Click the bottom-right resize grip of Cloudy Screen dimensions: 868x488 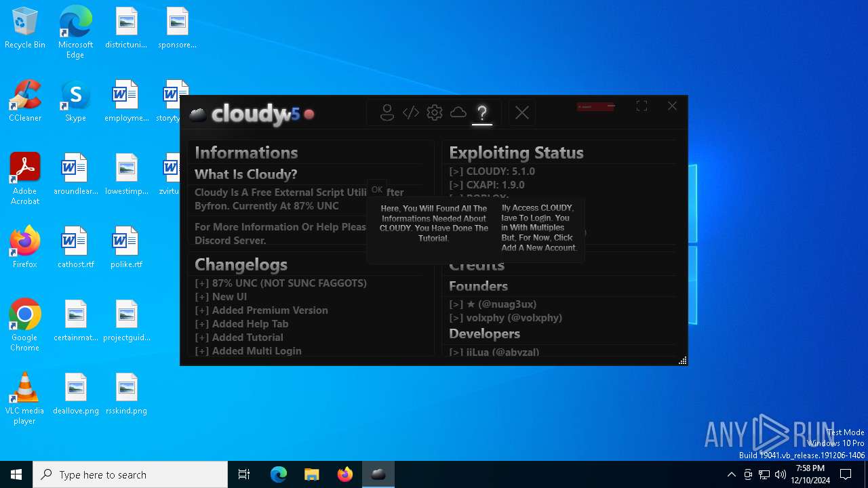click(683, 361)
